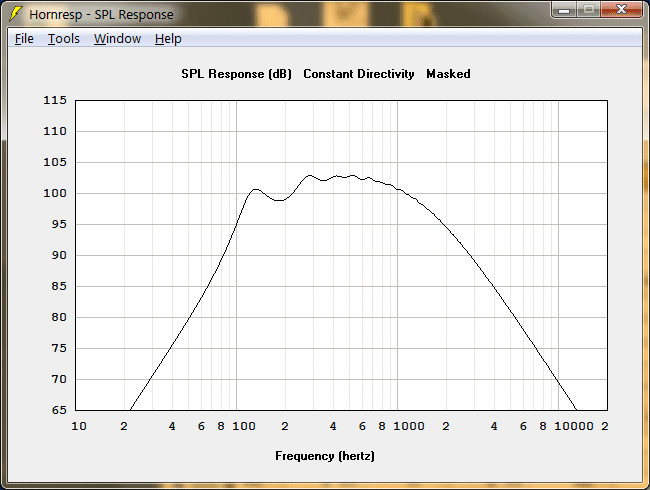
Task: Open the Tools menu
Action: (63, 39)
